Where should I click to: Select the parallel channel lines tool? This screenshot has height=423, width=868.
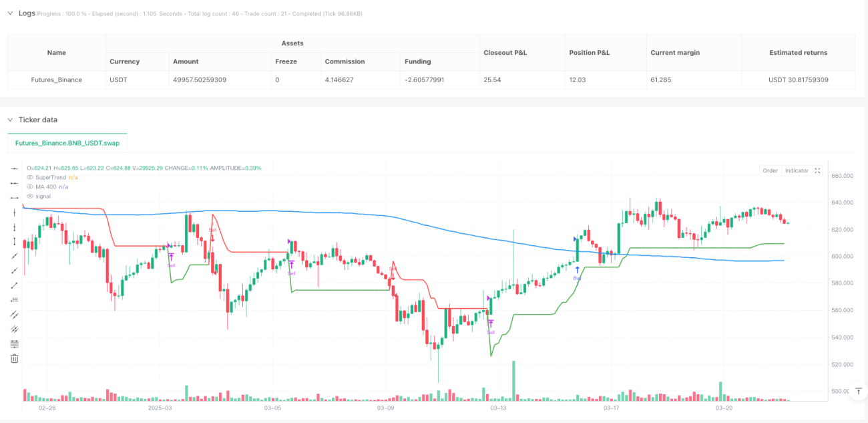(15, 315)
